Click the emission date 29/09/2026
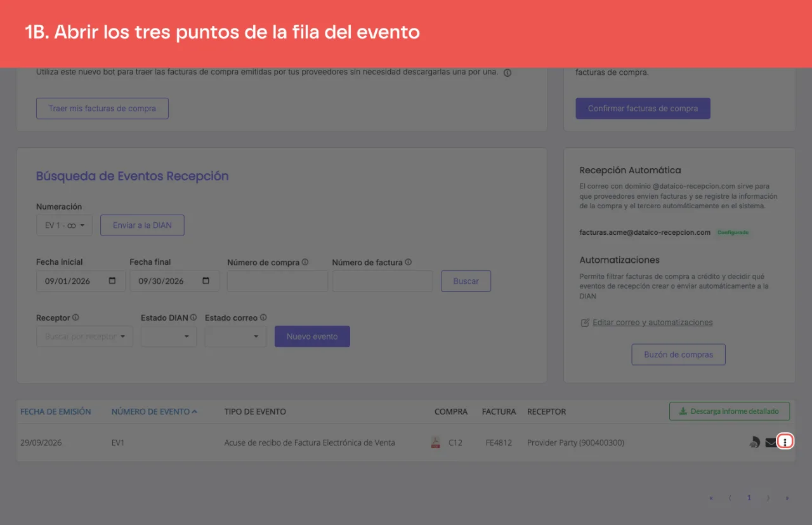This screenshot has height=525, width=812. (x=41, y=442)
